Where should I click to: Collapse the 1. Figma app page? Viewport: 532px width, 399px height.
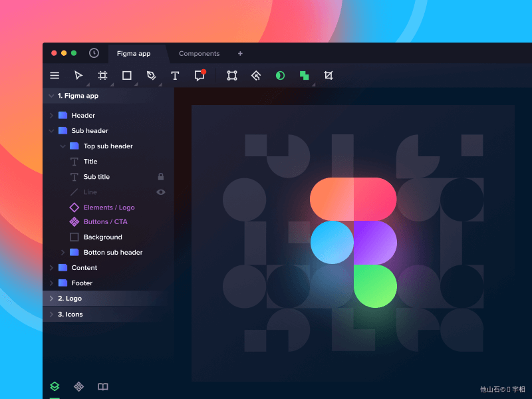tap(51, 96)
